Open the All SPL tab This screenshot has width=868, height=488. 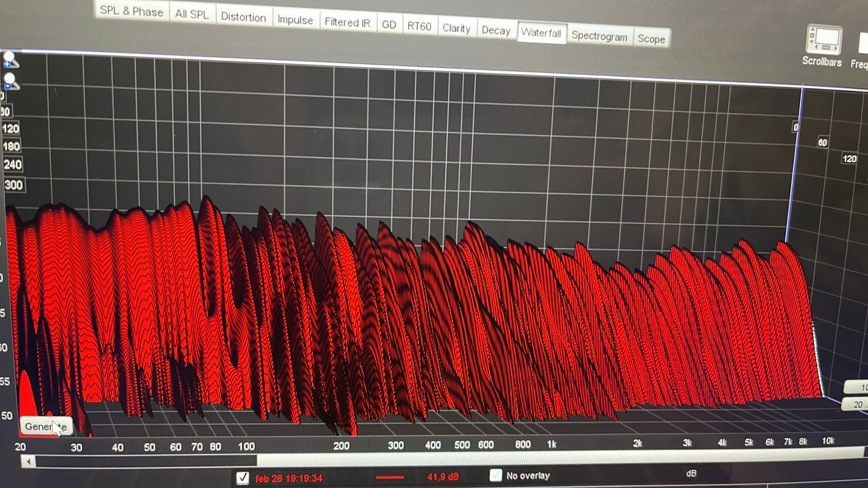tap(192, 14)
